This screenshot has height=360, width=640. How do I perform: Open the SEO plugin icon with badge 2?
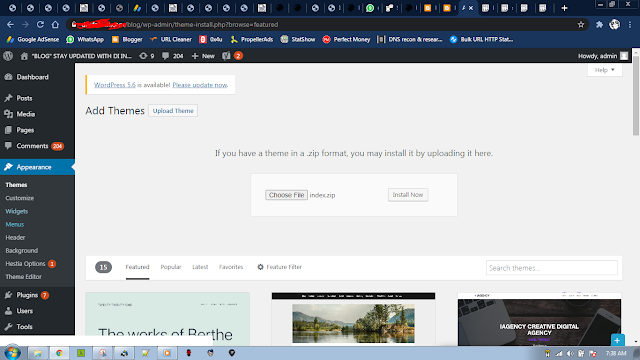pyautogui.click(x=232, y=56)
